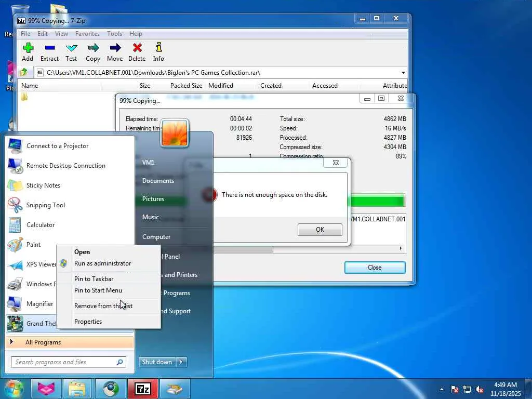This screenshot has width=532, height=399.
Task: Launch the Grand Theft Auto entry
Action: coord(31,323)
